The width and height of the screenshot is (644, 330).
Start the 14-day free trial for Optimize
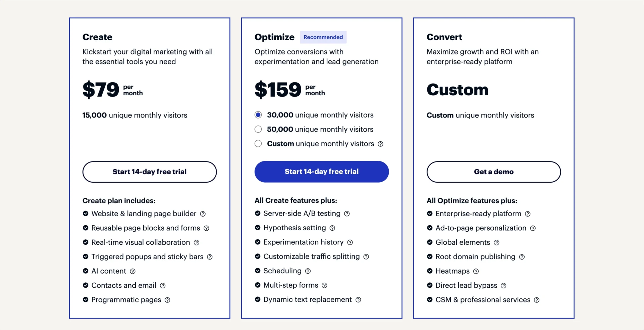(x=321, y=172)
